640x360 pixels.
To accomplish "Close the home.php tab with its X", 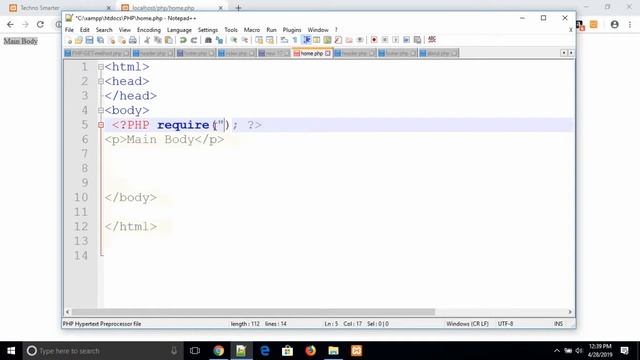I will (328, 53).
